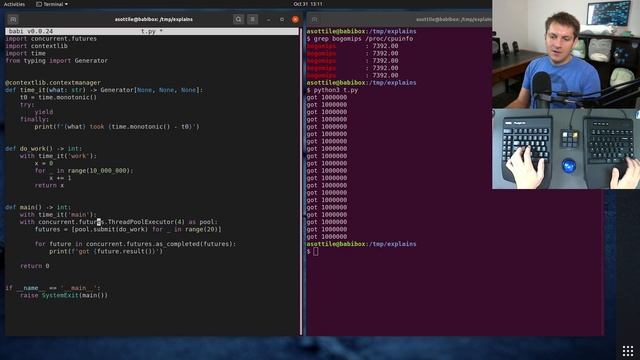The width and height of the screenshot is (640, 360).
Task: Click the 'def time_it(what: str)' line
Action: pyautogui.click(x=104, y=90)
